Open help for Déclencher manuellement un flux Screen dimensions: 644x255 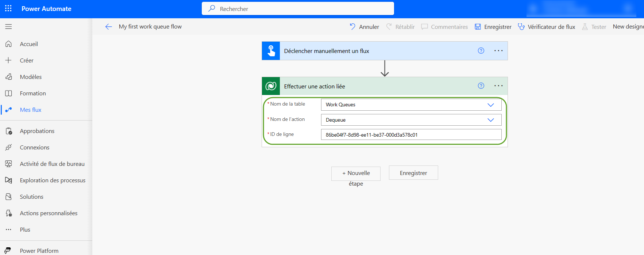[x=481, y=51]
